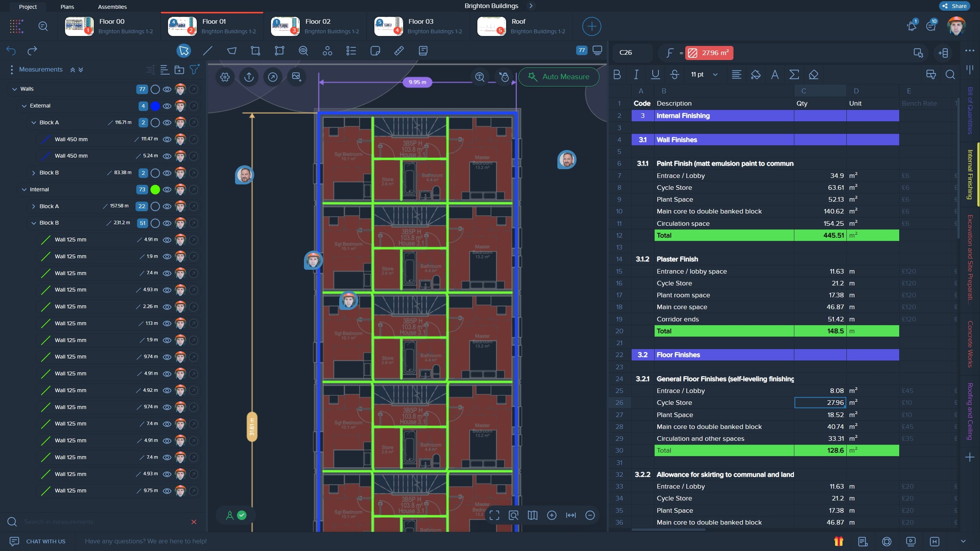Click the eraser icon in the spreadsheet toolbar
Image resolution: width=980 pixels, height=551 pixels.
point(814,75)
